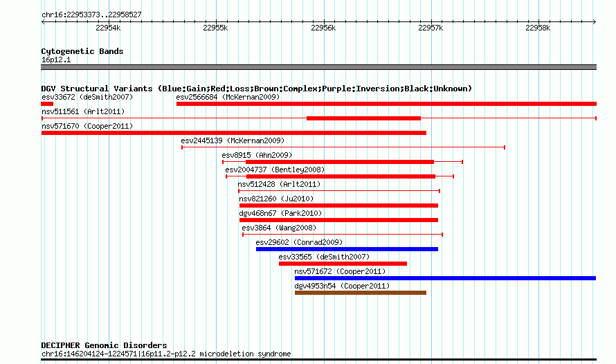
Task: Click the thick segment of nsv511561 bar
Action: tap(364, 118)
